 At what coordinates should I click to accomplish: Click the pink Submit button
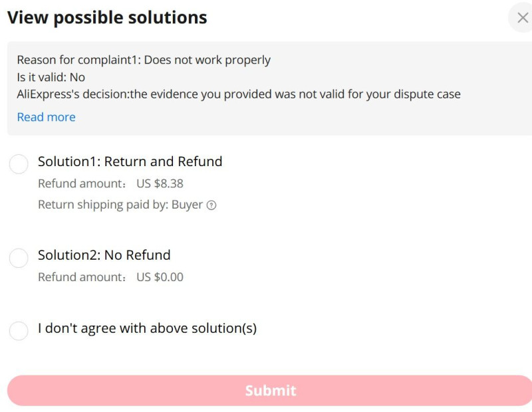pyautogui.click(x=270, y=391)
